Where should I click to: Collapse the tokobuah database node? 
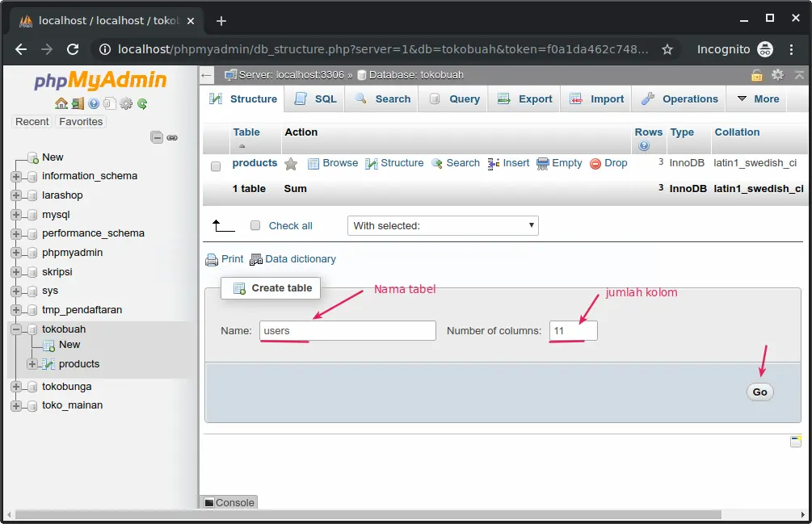(16, 329)
